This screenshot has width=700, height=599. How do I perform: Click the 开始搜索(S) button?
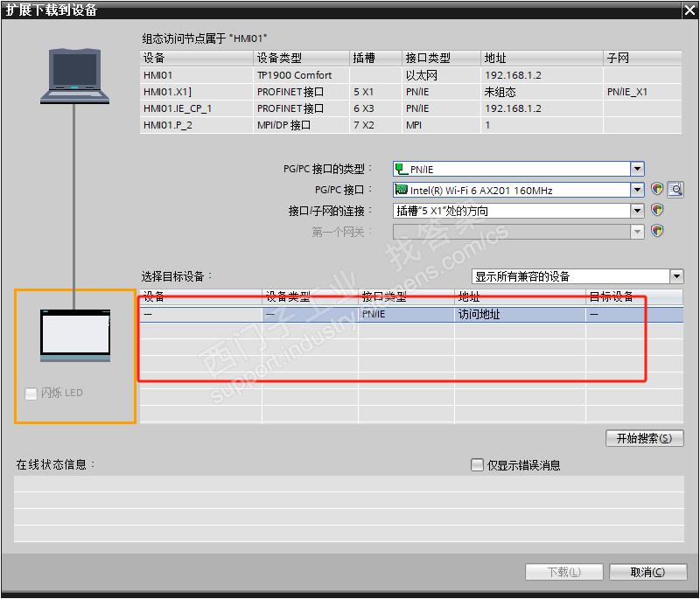(644, 438)
